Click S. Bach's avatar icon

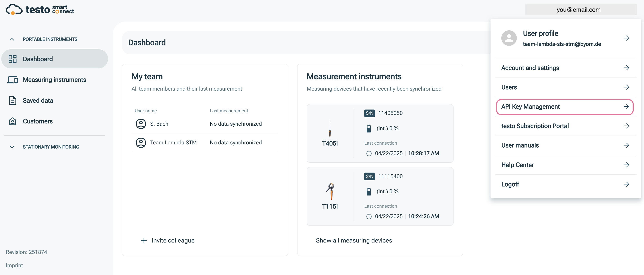[141, 124]
